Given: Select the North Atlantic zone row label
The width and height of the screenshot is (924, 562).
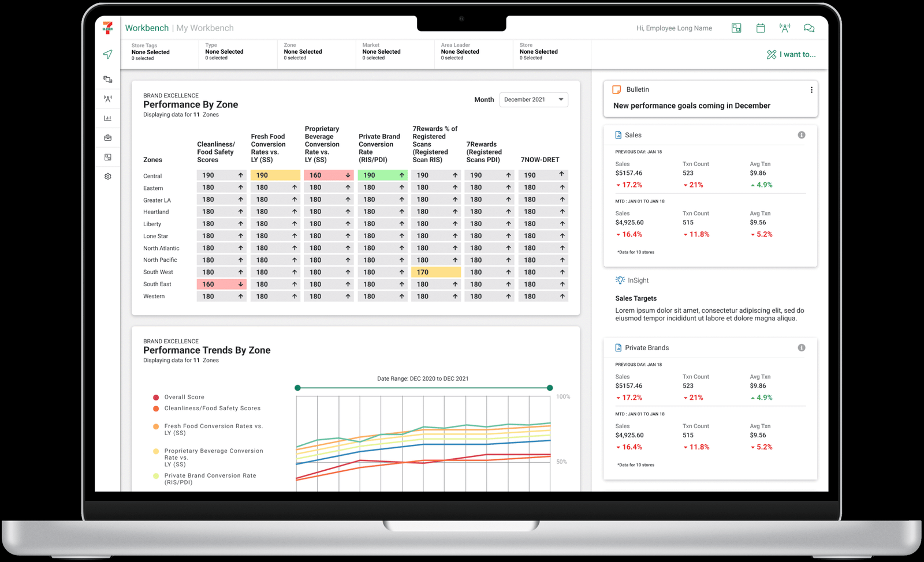Looking at the screenshot, I should pyautogui.click(x=161, y=248).
